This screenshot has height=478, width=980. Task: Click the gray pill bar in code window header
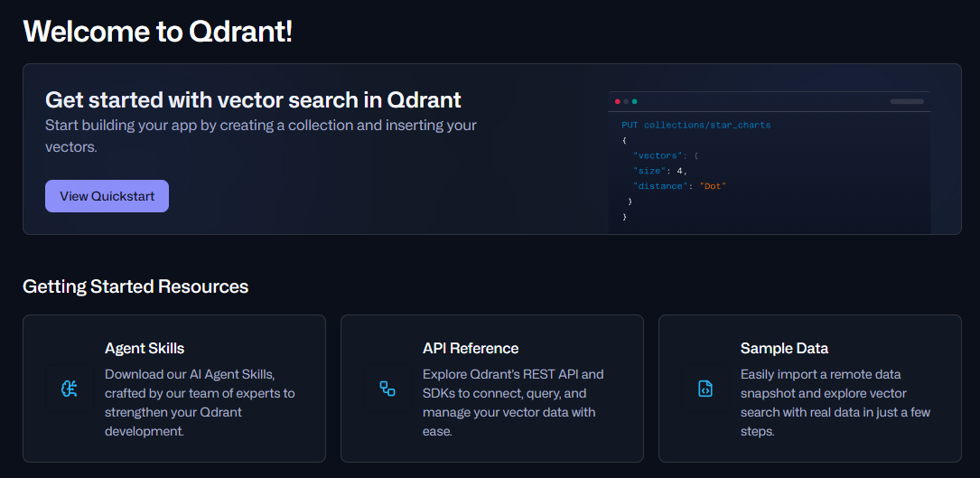907,101
